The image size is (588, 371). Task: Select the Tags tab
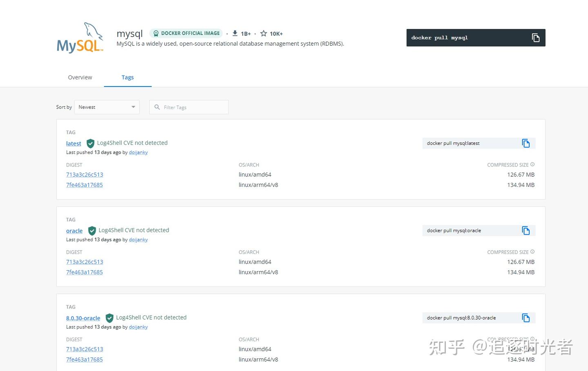click(x=128, y=77)
